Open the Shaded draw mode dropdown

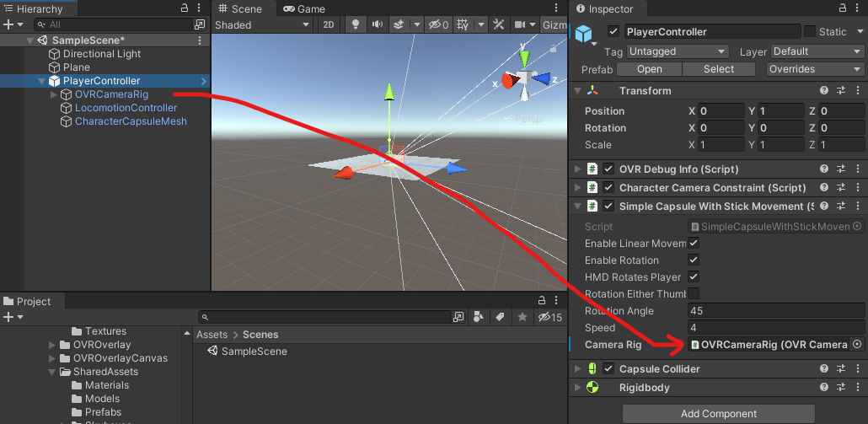(263, 25)
